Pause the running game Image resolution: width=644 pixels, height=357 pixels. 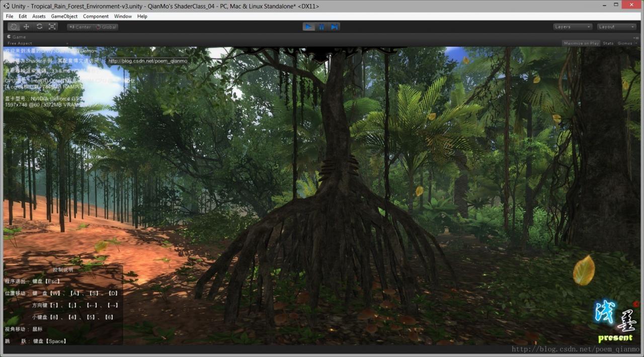point(321,27)
